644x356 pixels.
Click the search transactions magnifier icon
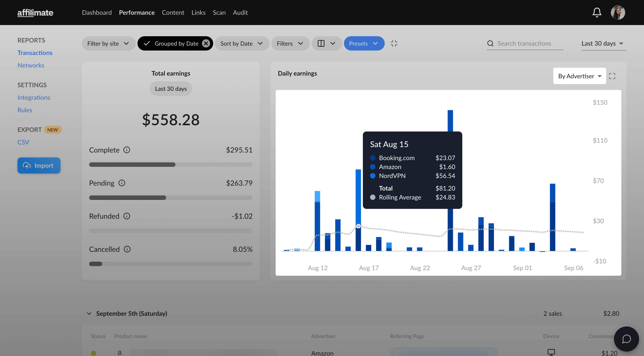pos(490,43)
